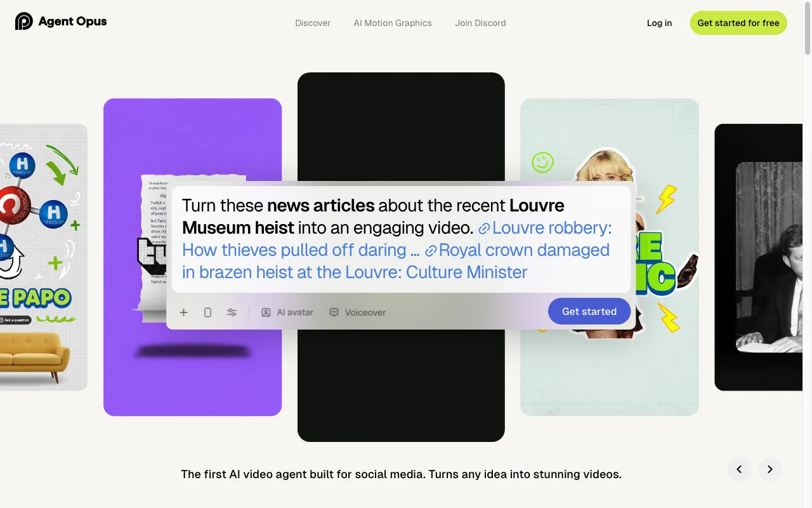Click the blue Get started button
Image resolution: width=812 pixels, height=508 pixels.
coord(589,311)
